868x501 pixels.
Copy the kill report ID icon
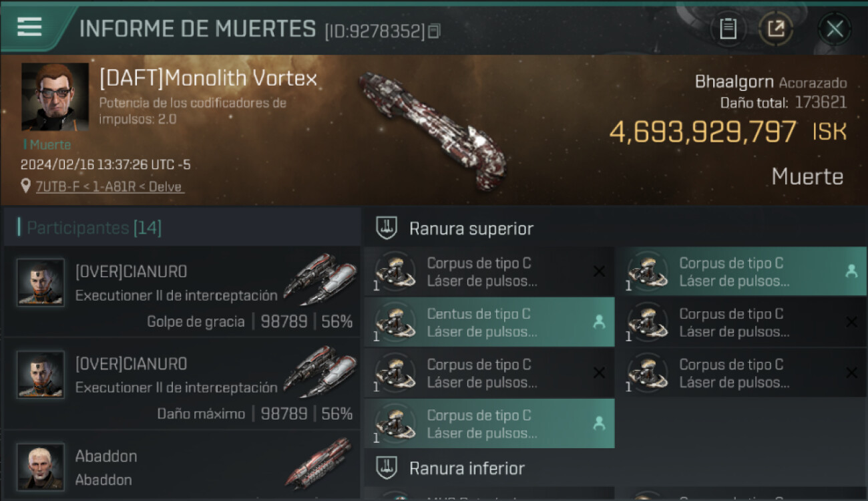[434, 31]
